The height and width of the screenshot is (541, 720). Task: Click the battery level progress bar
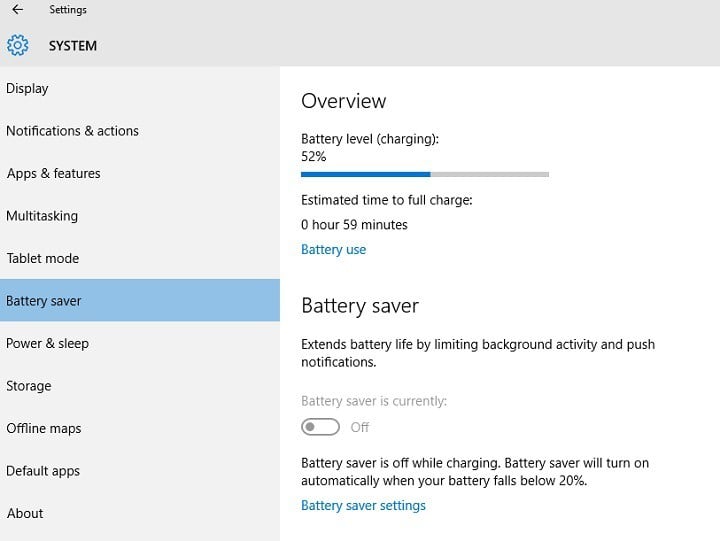[x=425, y=175]
